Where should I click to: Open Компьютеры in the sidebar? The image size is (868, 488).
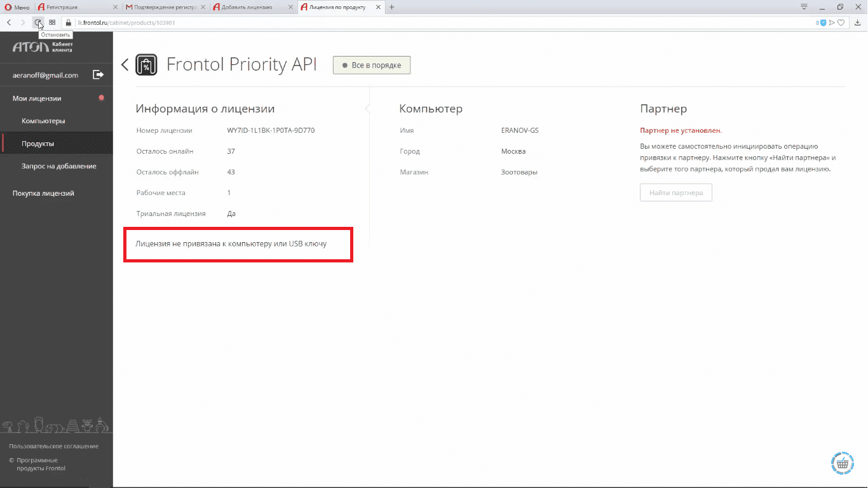click(43, 121)
